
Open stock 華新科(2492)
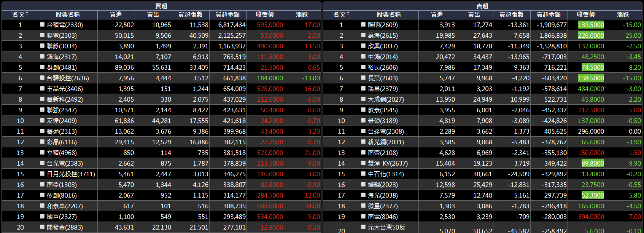tap(65, 99)
